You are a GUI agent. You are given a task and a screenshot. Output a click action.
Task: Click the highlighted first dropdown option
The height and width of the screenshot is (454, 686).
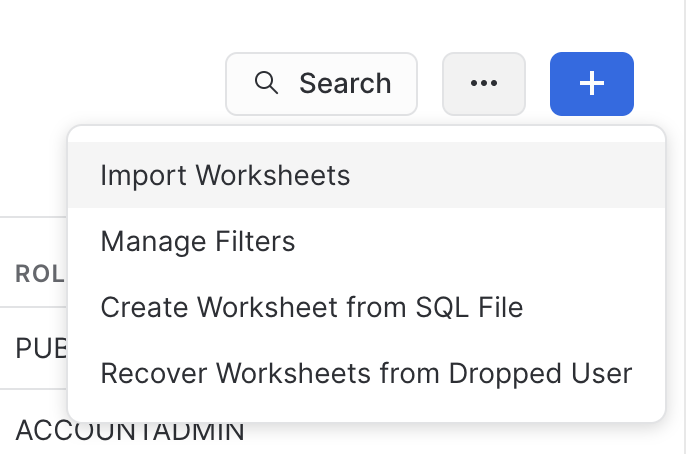[x=367, y=175]
